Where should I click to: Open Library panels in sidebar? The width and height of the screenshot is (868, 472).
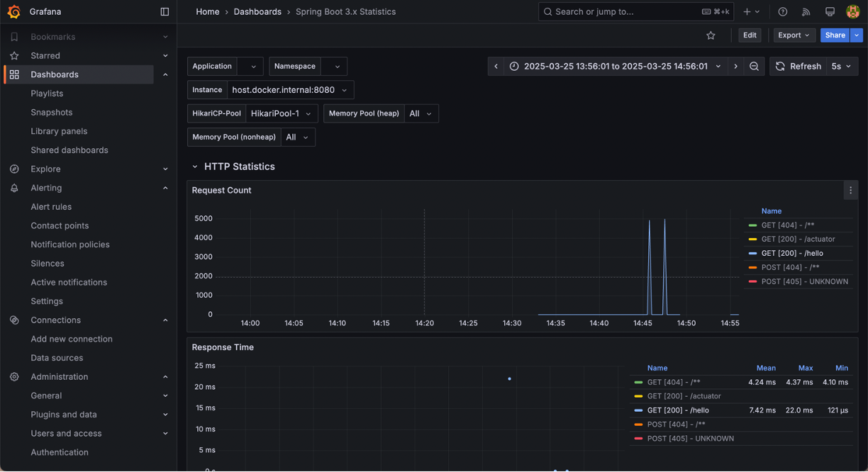pos(59,131)
